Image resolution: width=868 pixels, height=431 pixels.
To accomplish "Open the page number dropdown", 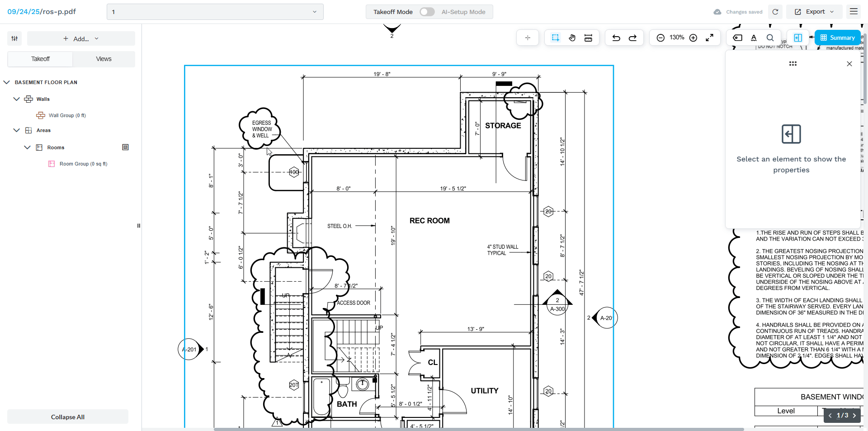I will tap(215, 12).
